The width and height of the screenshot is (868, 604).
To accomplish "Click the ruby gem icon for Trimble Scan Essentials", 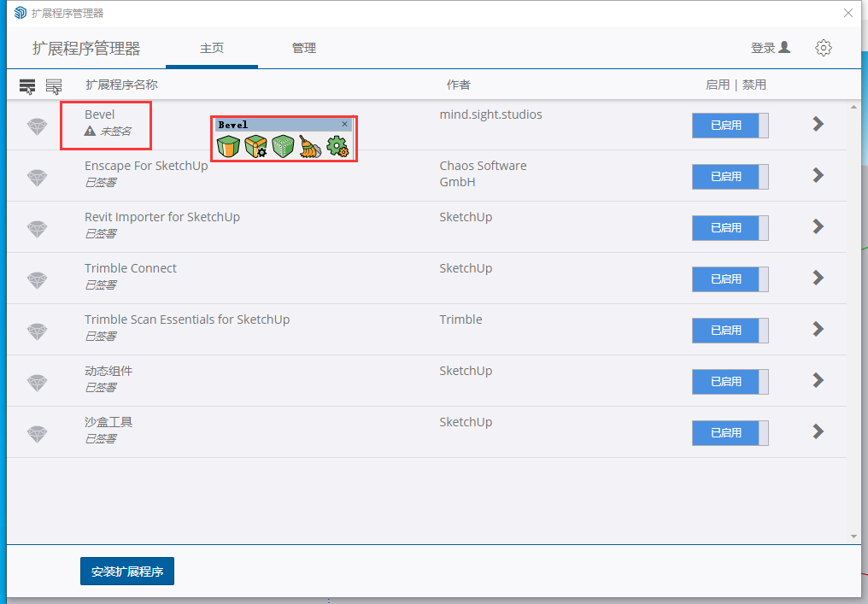I will 37,331.
